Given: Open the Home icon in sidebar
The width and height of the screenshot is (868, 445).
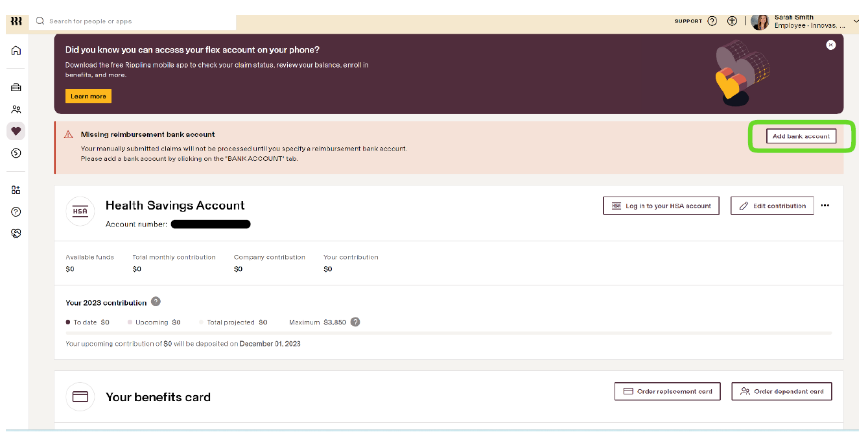Looking at the screenshot, I should point(16,51).
